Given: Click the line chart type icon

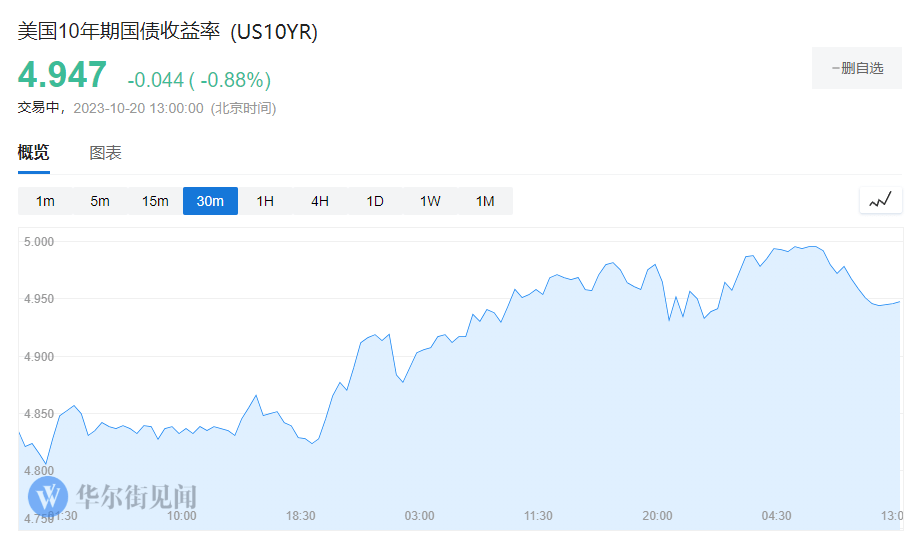Looking at the screenshot, I should click(x=880, y=200).
